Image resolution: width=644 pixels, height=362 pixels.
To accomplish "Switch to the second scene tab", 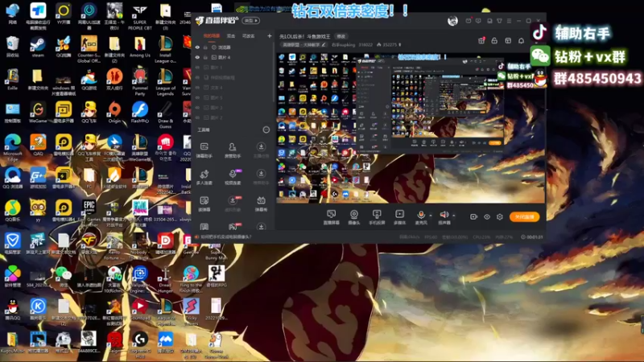I will click(x=231, y=36).
